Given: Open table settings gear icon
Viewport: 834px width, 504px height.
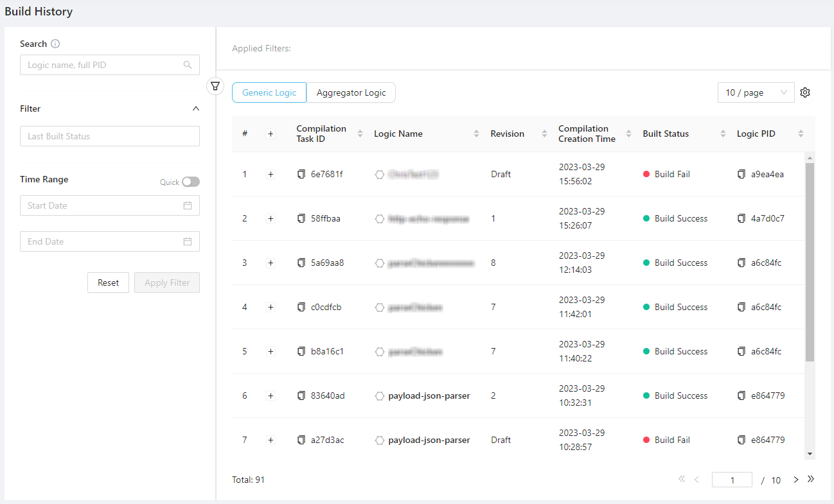Looking at the screenshot, I should click(x=805, y=92).
